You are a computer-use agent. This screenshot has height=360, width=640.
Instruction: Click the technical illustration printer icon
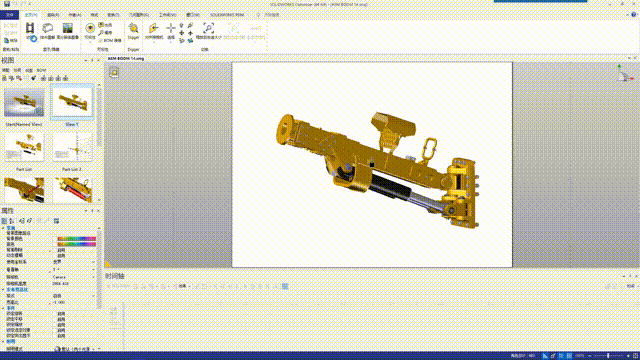coord(48,28)
